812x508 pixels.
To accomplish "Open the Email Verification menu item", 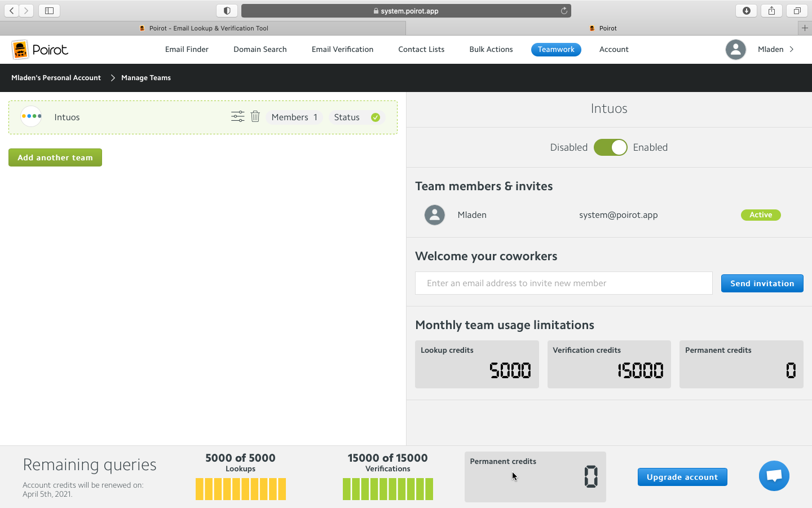I will tap(342, 49).
